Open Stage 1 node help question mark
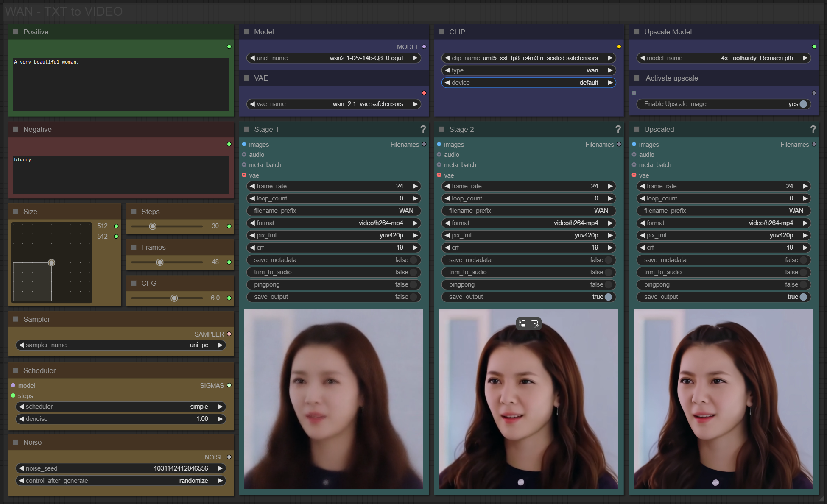Screen dimensions: 827x504 pyautogui.click(x=423, y=129)
